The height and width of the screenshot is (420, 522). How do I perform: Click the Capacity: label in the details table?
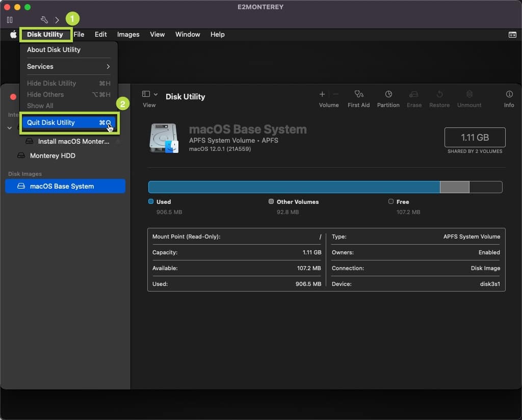[165, 252]
